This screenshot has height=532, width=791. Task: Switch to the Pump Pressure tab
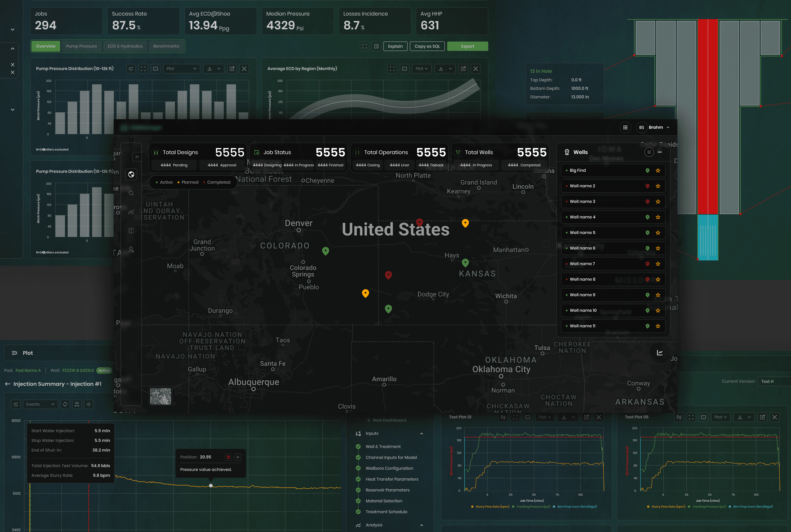(81, 46)
